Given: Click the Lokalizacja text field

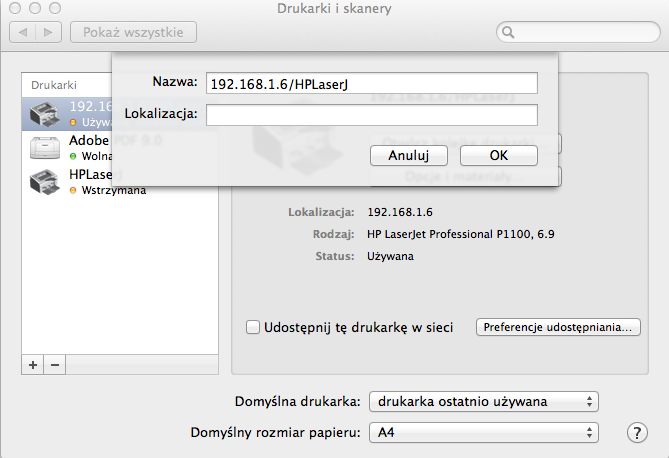Looking at the screenshot, I should tap(372, 115).
